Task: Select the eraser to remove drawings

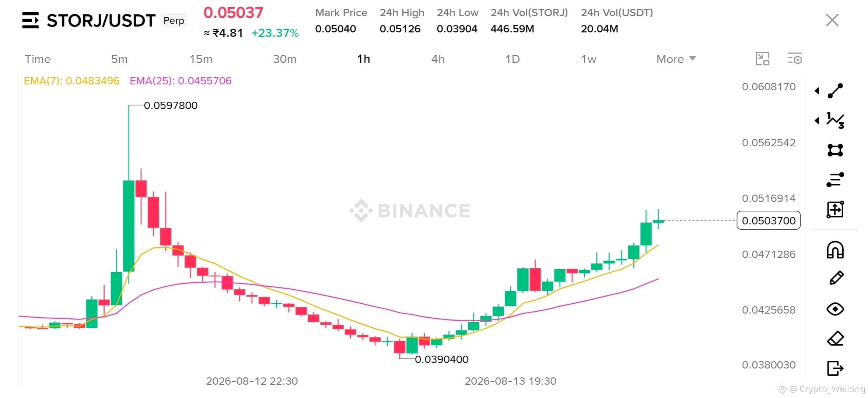Action: click(x=835, y=338)
